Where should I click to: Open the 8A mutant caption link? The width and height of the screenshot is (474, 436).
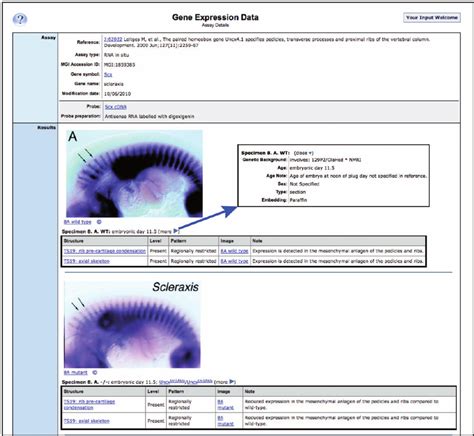pos(76,372)
